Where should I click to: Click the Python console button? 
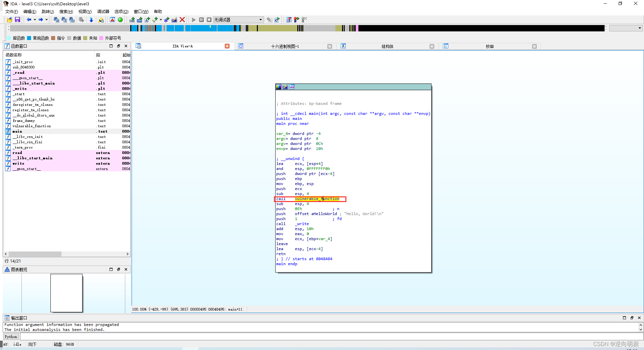point(11,337)
